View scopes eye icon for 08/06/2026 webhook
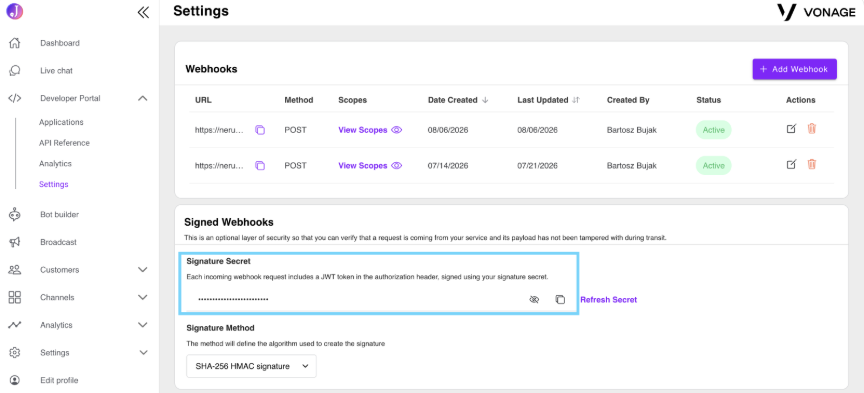Screen dimensions: 864x393 tap(397, 130)
